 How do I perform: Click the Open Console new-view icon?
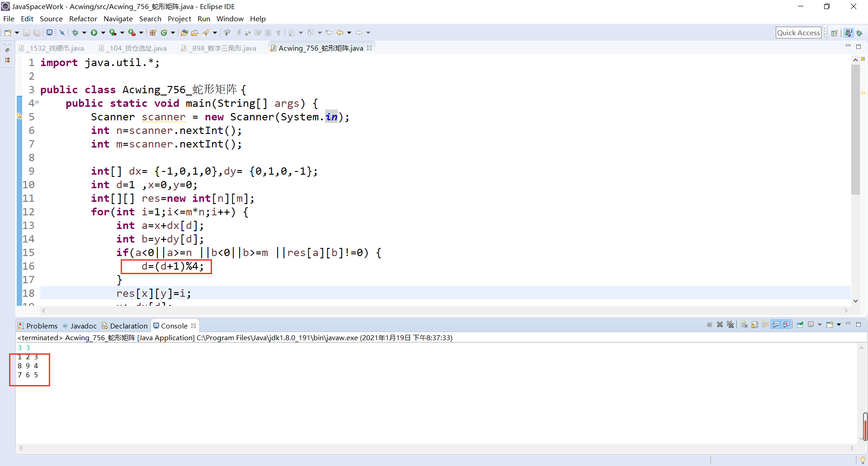(x=830, y=324)
